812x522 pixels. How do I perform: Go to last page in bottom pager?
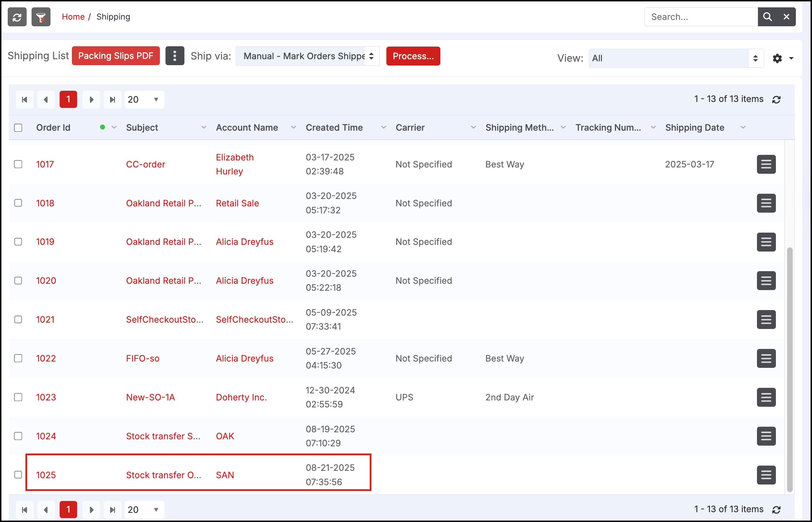click(x=113, y=510)
